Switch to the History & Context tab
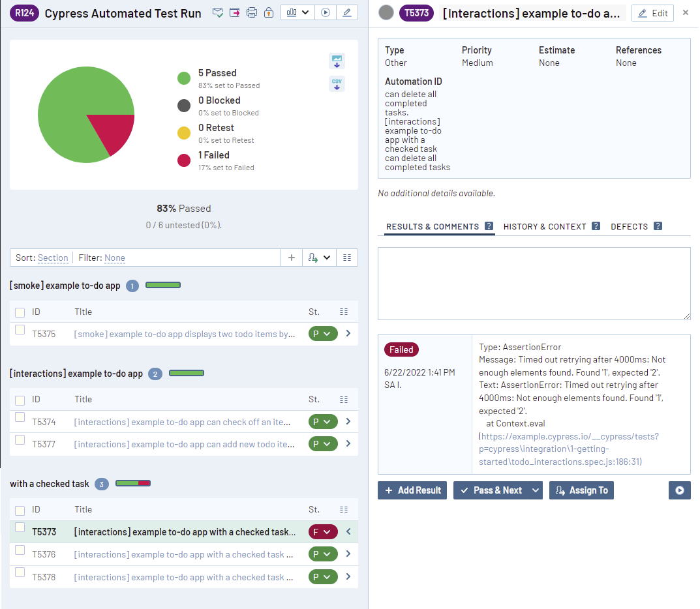700x609 pixels. (545, 227)
